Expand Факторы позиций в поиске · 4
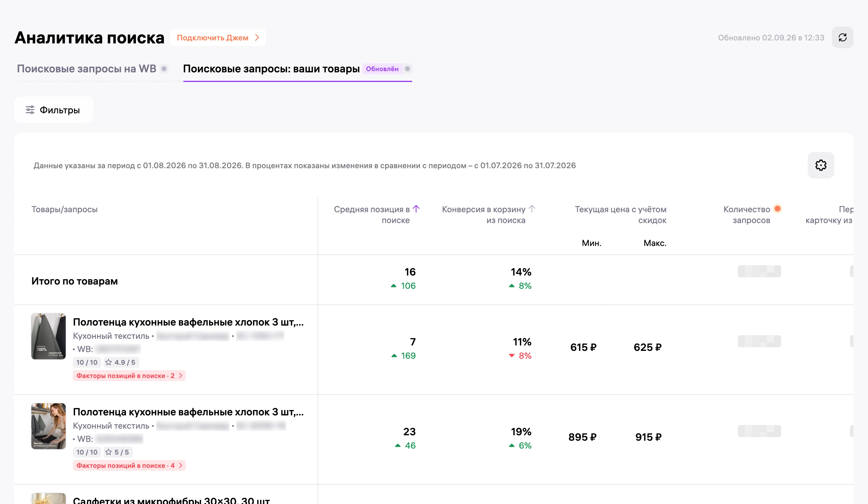The width and height of the screenshot is (868, 504). (x=129, y=465)
